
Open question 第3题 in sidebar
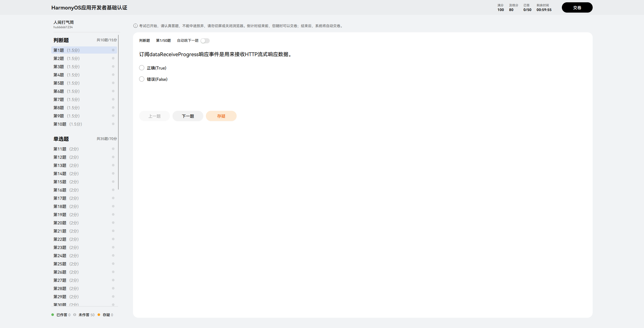(66, 67)
